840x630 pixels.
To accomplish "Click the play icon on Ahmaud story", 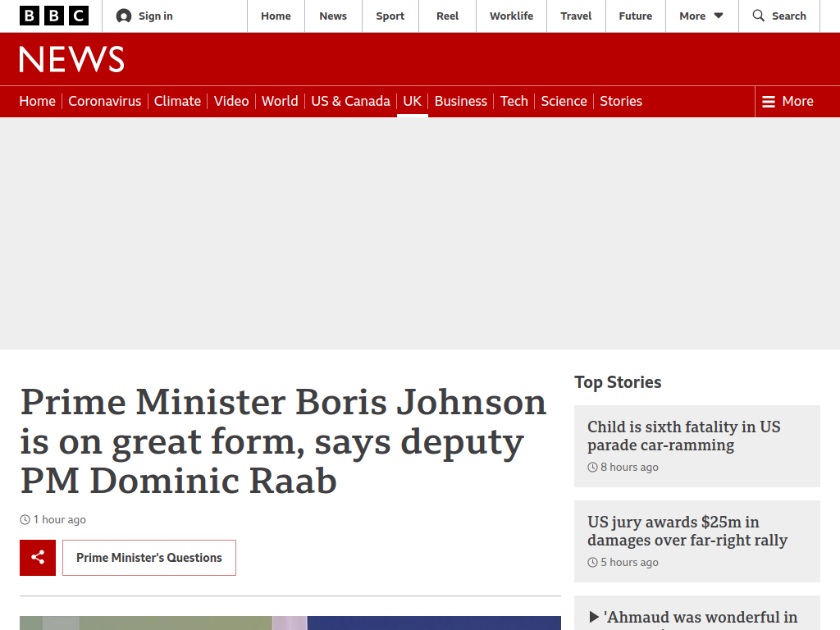I will click(x=594, y=617).
